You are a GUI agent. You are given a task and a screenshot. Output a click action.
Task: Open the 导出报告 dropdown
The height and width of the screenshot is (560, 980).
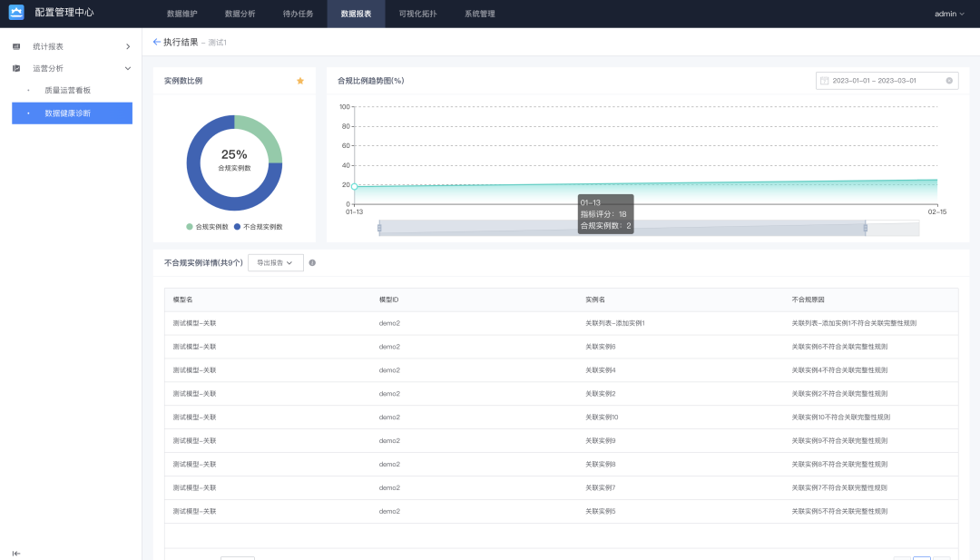[276, 263]
